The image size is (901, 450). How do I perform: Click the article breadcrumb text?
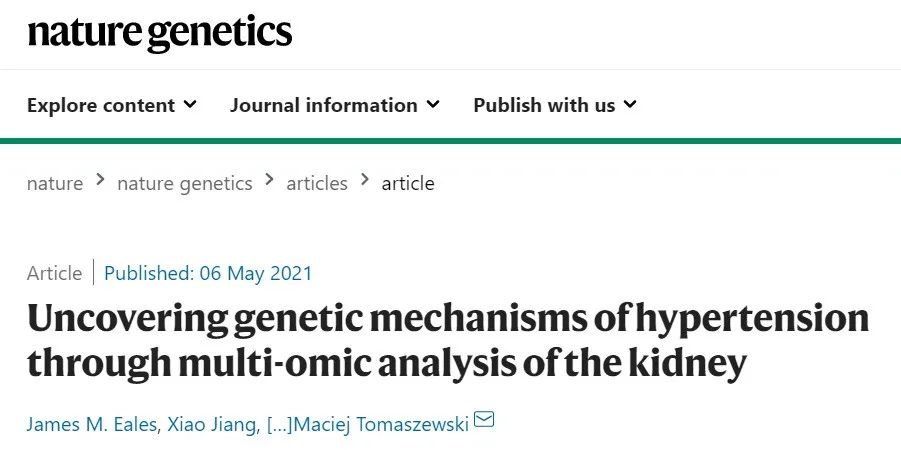[408, 183]
